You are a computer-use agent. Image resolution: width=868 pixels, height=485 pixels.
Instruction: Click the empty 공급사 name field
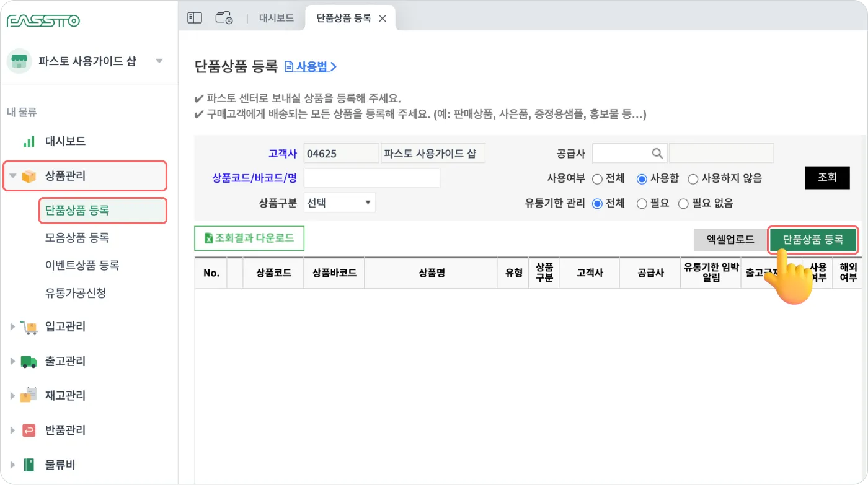pos(721,154)
